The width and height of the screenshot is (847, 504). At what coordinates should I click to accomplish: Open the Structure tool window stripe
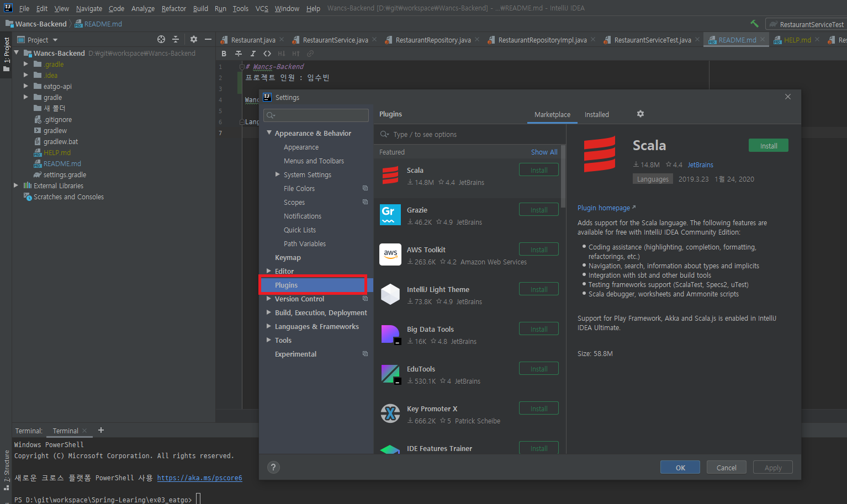(7, 470)
